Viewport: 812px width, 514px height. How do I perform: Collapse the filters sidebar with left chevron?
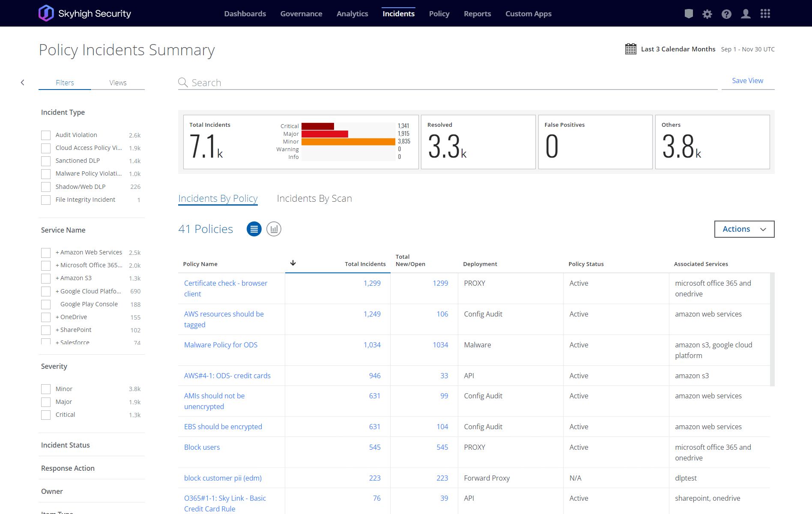pyautogui.click(x=23, y=83)
